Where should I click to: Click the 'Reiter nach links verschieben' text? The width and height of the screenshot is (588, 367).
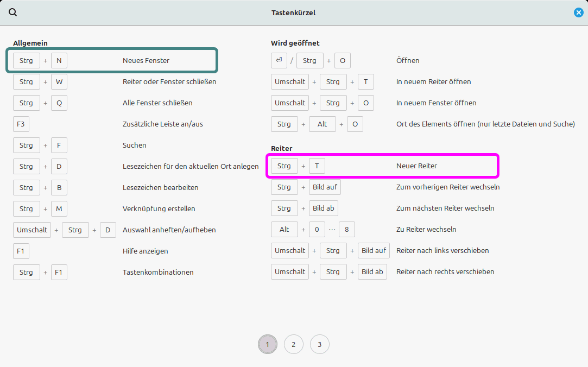click(442, 250)
